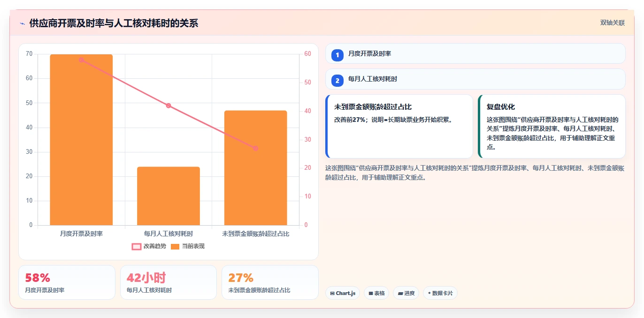Viewport: 644px width, 318px height.
Task: Click the 双轴关联 label in header
Action: click(x=612, y=23)
